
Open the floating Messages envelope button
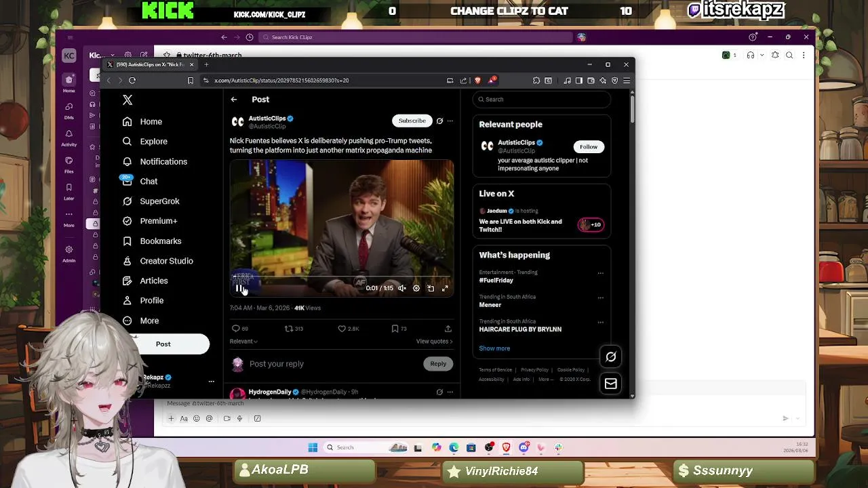coord(611,384)
